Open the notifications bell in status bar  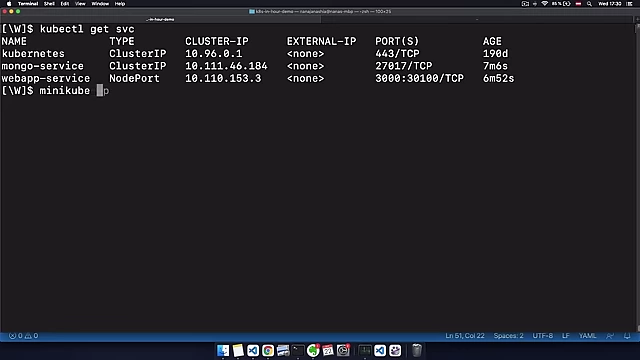pyautogui.click(x=627, y=336)
